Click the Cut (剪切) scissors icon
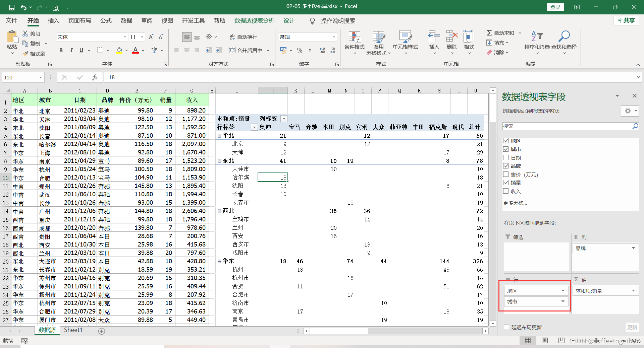This screenshot has width=644, height=348. [x=25, y=33]
